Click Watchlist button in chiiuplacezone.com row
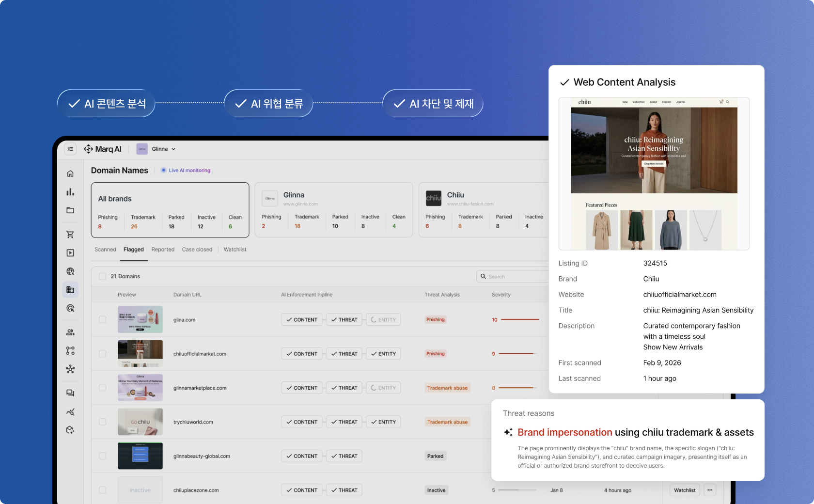 (685, 490)
